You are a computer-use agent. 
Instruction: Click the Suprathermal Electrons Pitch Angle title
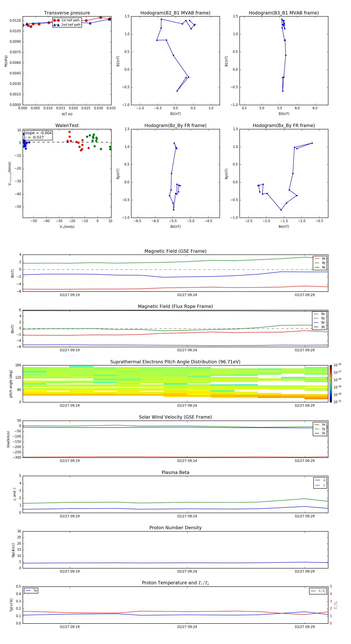click(x=175, y=362)
